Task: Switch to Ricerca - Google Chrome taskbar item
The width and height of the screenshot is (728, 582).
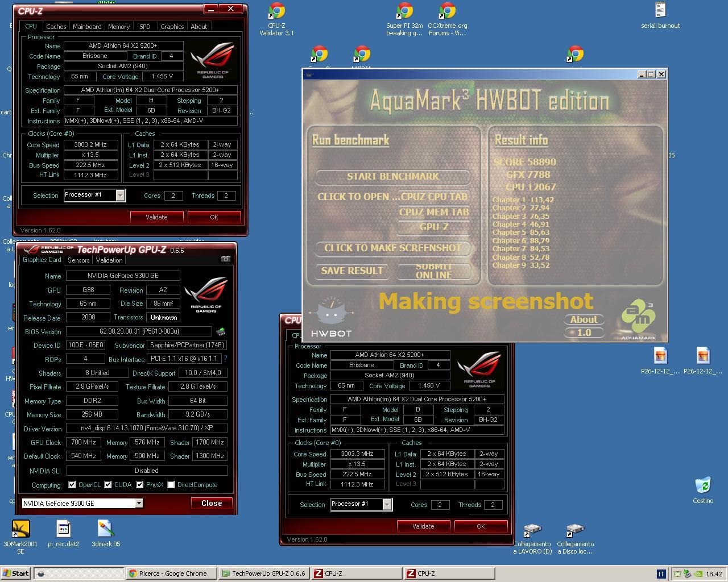Action: point(171,573)
